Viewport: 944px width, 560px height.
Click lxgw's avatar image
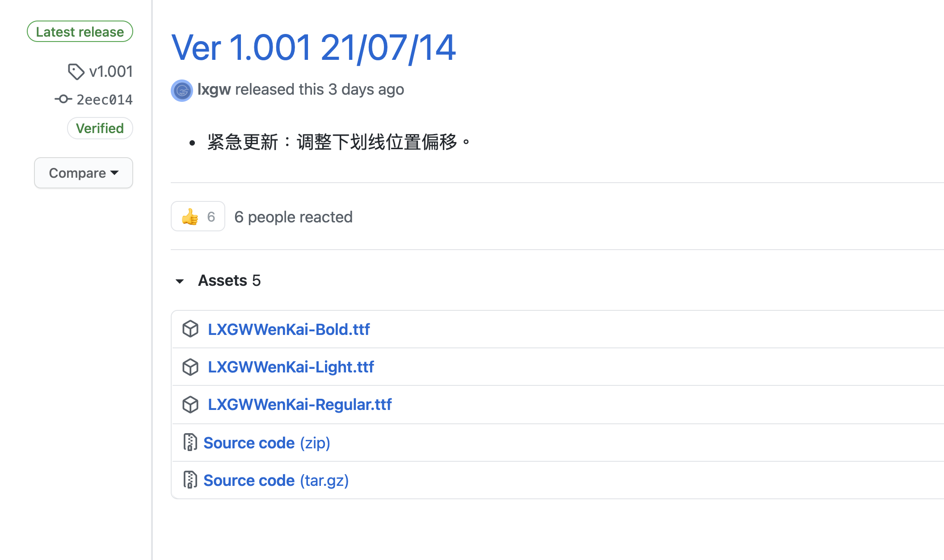click(182, 91)
